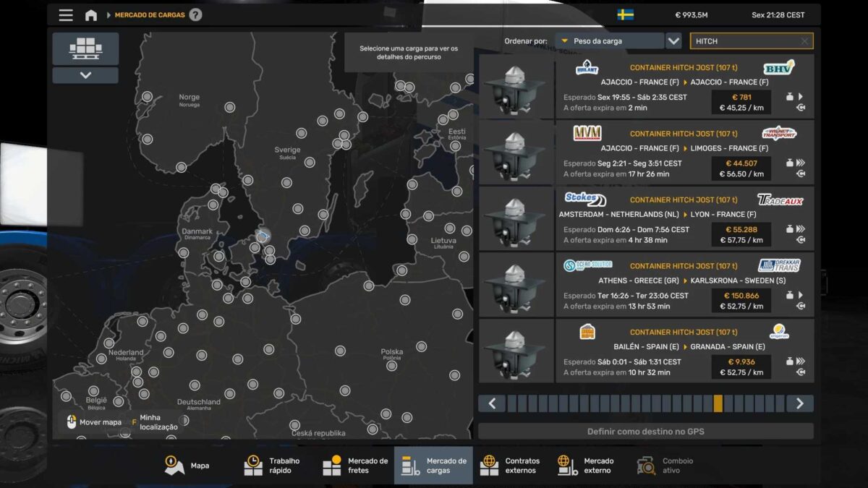Toggle sort order chevron button

pyautogui.click(x=673, y=41)
